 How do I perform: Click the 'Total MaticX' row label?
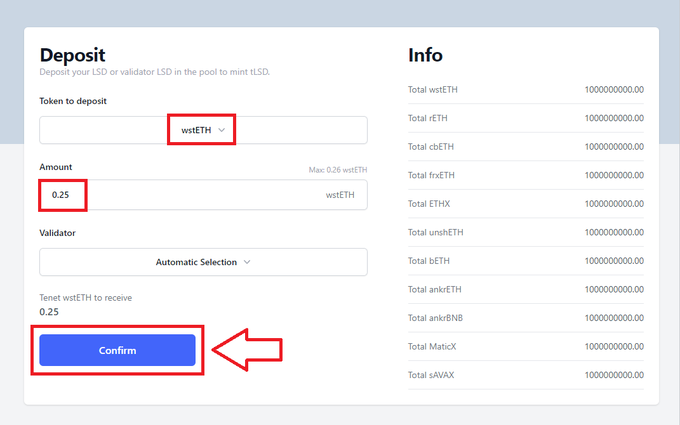pyautogui.click(x=432, y=347)
